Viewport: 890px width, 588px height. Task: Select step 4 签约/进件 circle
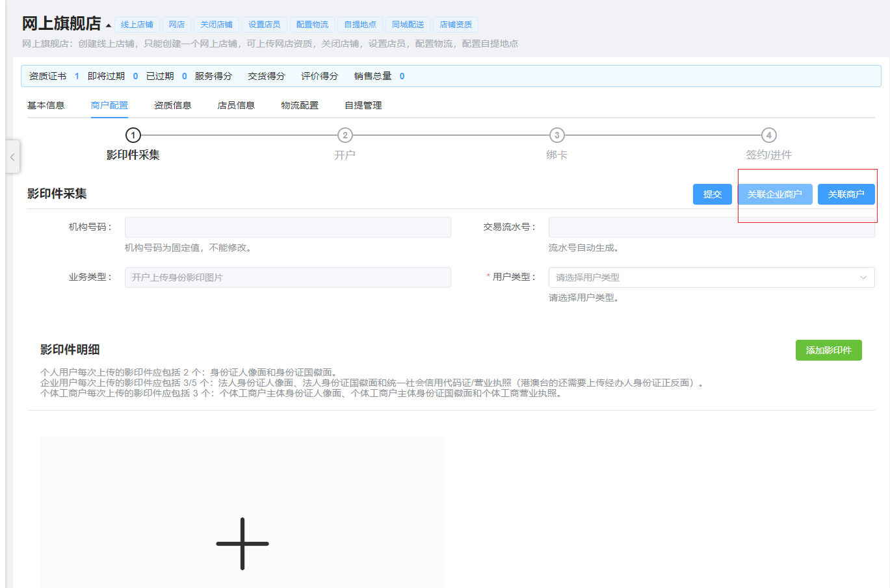click(768, 135)
